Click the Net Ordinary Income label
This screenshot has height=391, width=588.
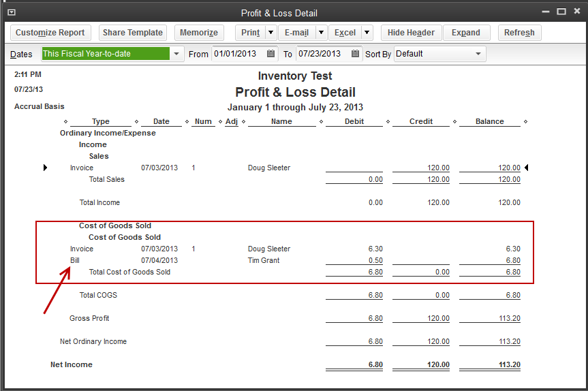pos(93,341)
